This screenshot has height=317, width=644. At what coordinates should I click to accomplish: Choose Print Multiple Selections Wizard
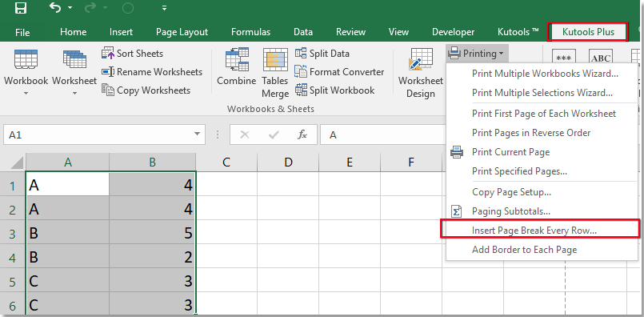[542, 93]
